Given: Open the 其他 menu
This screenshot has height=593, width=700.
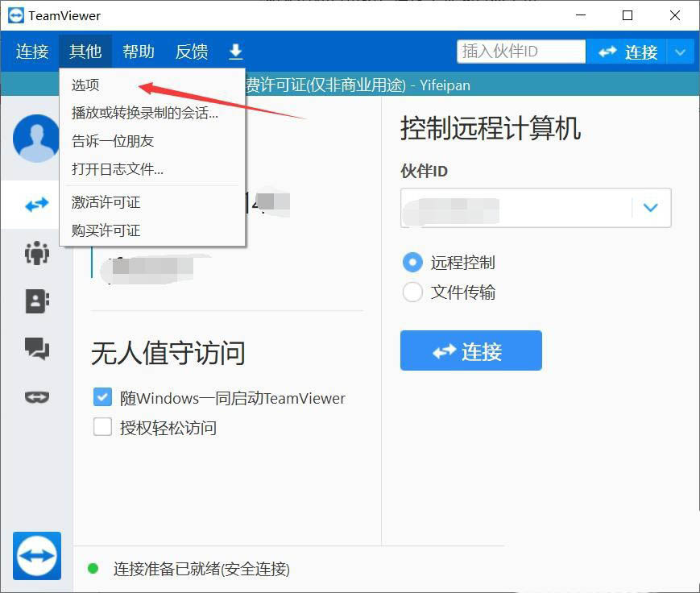Looking at the screenshot, I should coord(85,52).
